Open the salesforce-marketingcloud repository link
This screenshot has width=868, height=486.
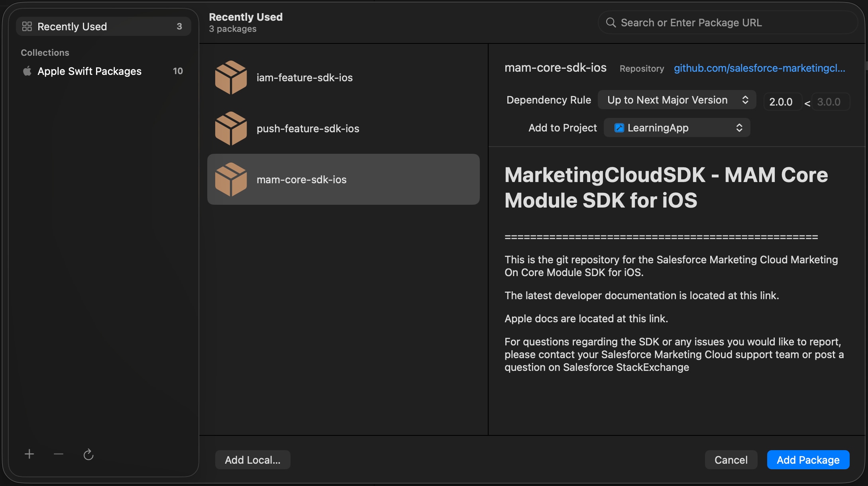pos(759,68)
